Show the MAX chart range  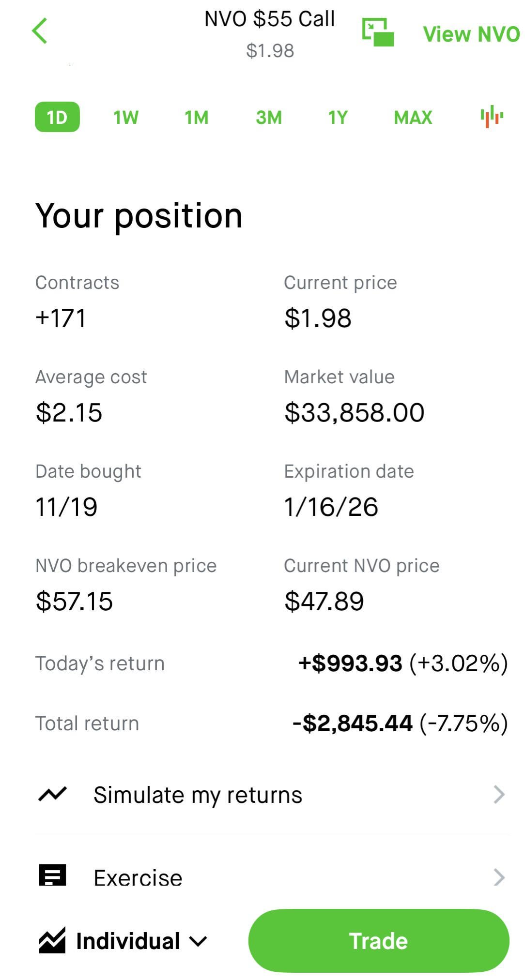pyautogui.click(x=413, y=117)
